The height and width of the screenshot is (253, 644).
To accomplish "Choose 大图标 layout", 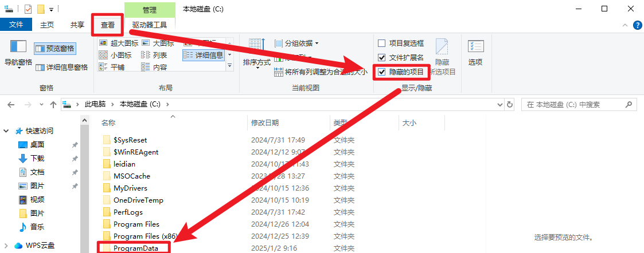I will coord(158,43).
